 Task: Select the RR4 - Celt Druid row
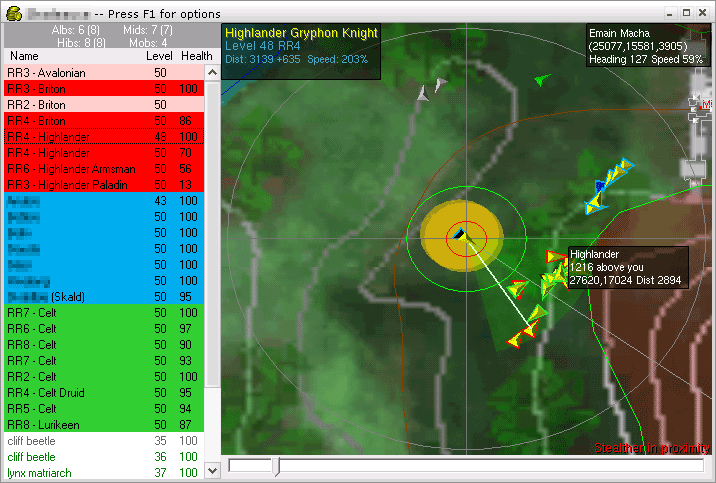click(x=104, y=393)
